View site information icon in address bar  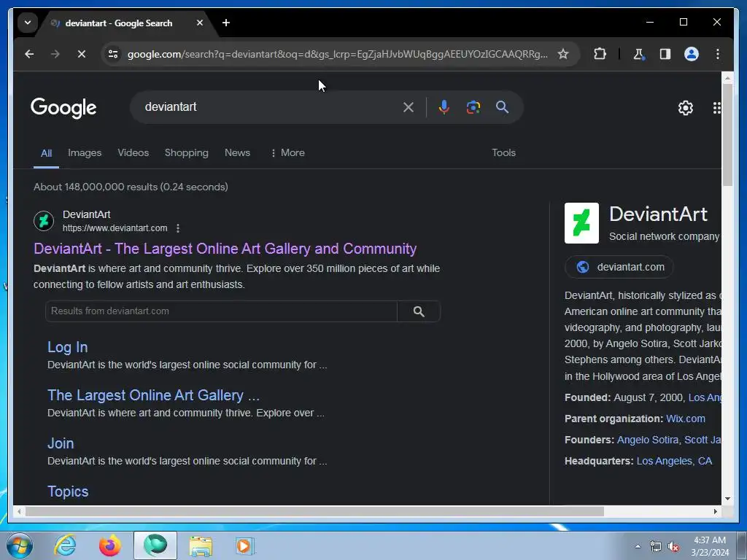[113, 54]
